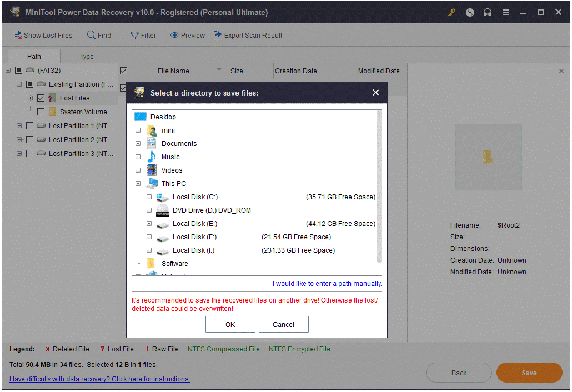Switch to the Path tab
Screen dimensions: 572x392
point(34,56)
